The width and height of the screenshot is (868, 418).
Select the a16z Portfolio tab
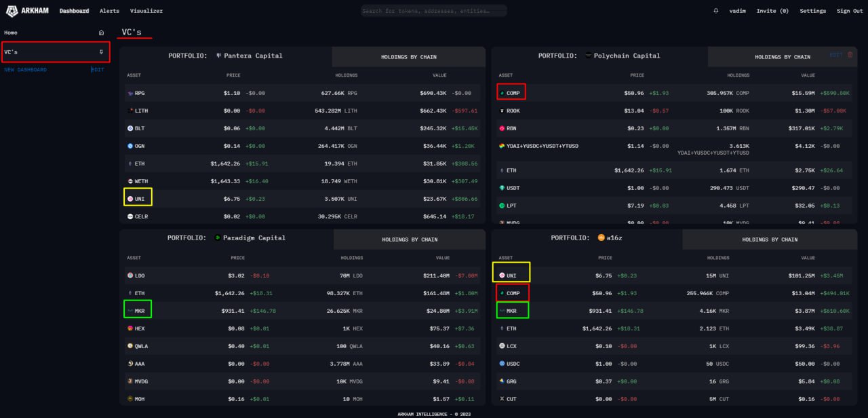586,238
